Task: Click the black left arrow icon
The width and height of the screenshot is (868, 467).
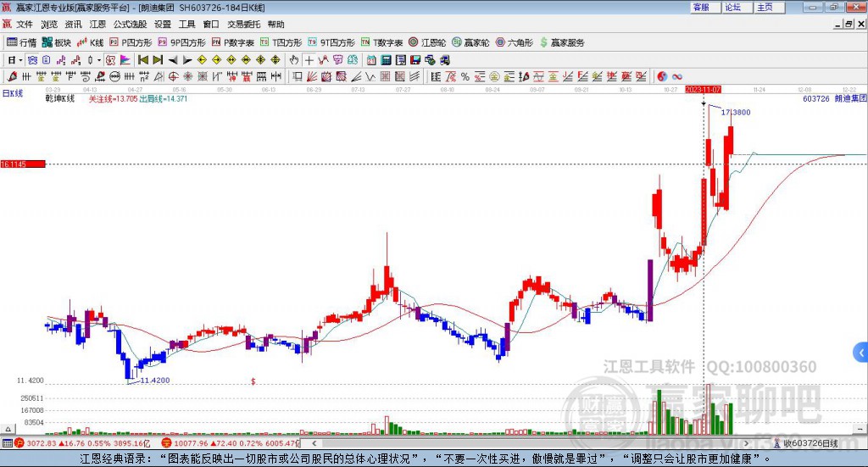Action: pos(172,60)
